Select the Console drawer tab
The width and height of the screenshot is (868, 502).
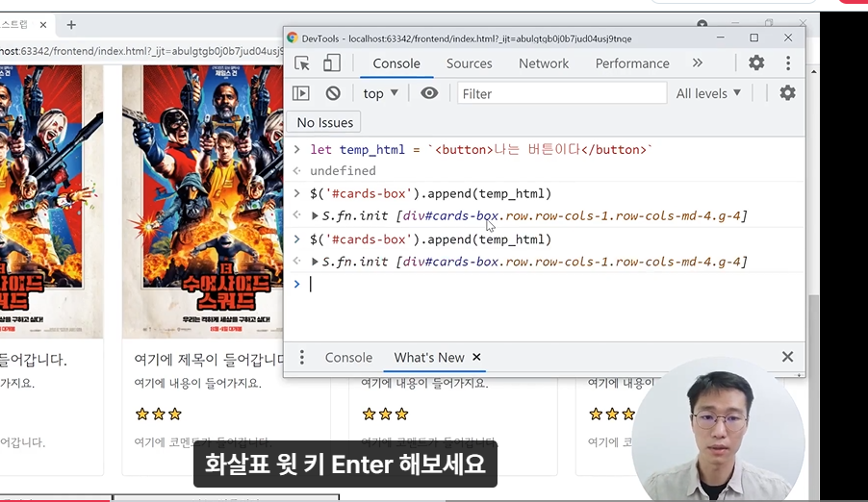pyautogui.click(x=348, y=358)
